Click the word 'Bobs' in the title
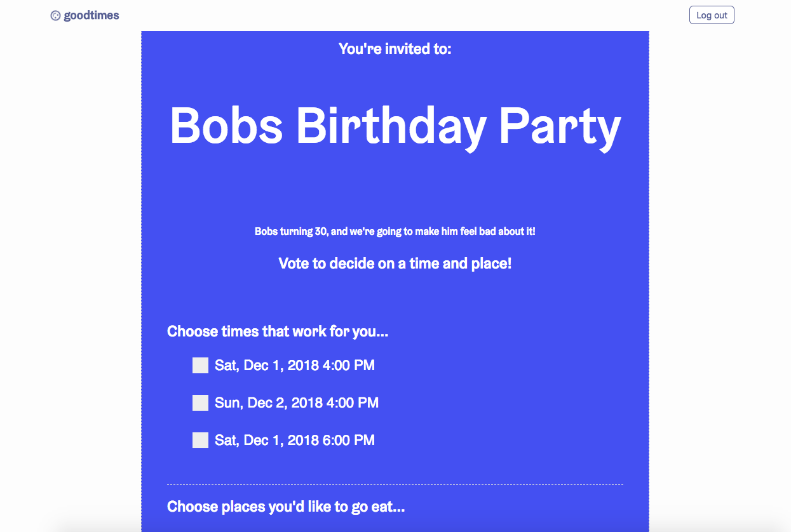This screenshot has height=532, width=791. pos(226,124)
